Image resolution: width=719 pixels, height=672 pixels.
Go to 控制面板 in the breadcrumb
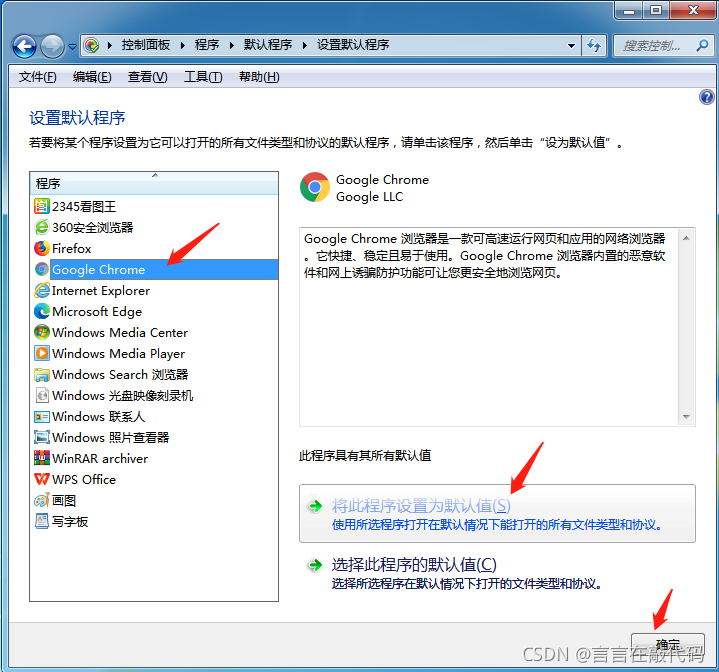tap(146, 45)
